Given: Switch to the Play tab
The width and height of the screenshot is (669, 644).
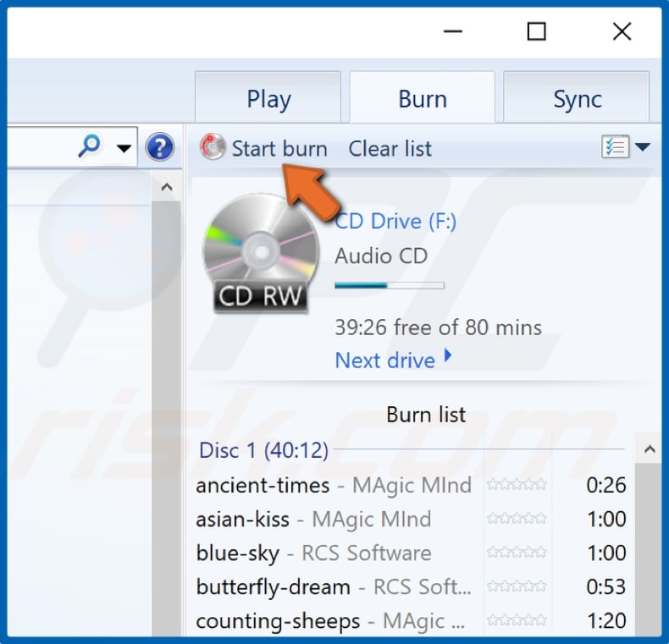Looking at the screenshot, I should [268, 97].
